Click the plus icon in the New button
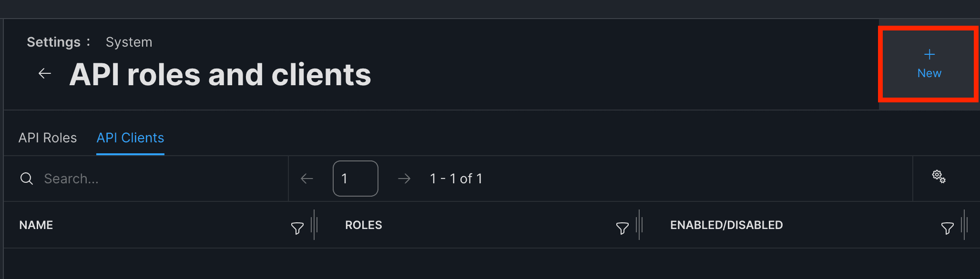Viewport: 980px width, 279px height. coord(929,54)
